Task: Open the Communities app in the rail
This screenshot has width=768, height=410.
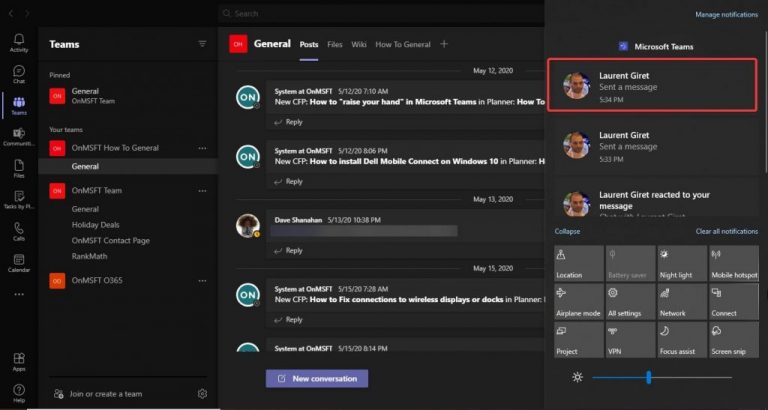Action: click(x=19, y=137)
